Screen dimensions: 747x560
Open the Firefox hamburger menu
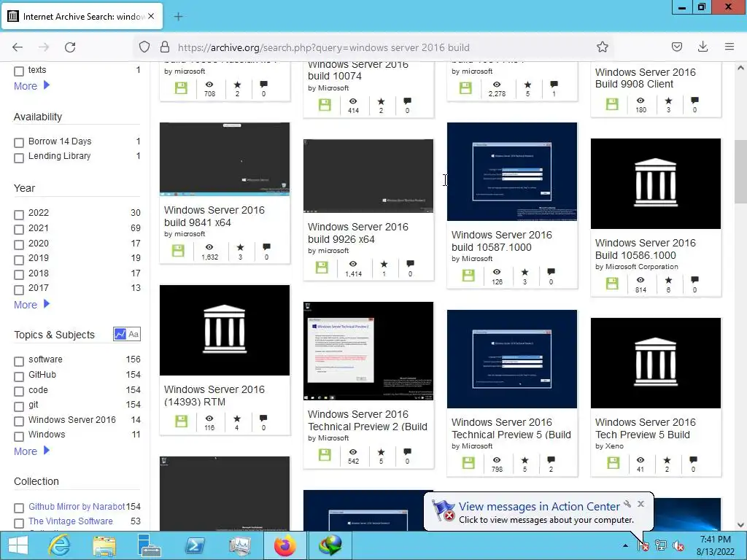[x=729, y=47]
